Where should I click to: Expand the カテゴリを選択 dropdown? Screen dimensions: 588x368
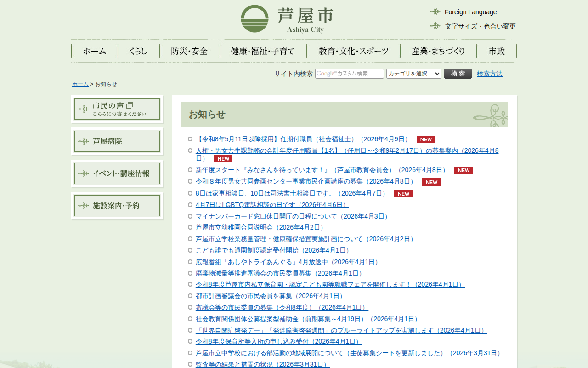tap(413, 74)
